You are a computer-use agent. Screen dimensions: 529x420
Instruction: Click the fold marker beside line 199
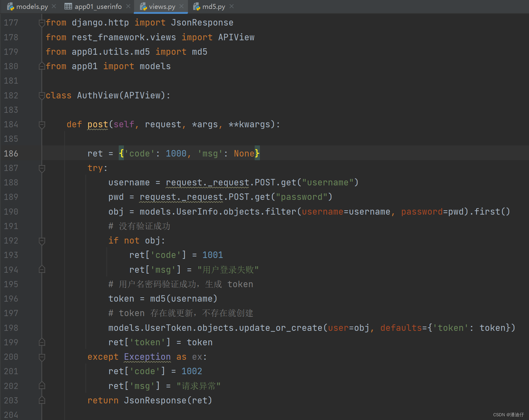click(x=42, y=342)
